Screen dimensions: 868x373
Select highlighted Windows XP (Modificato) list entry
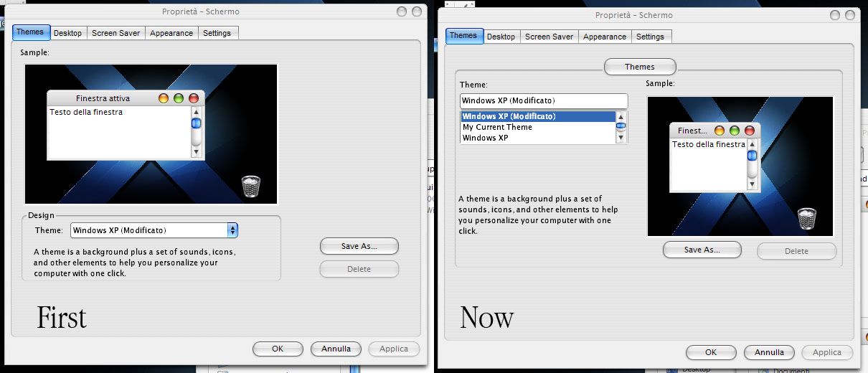537,116
